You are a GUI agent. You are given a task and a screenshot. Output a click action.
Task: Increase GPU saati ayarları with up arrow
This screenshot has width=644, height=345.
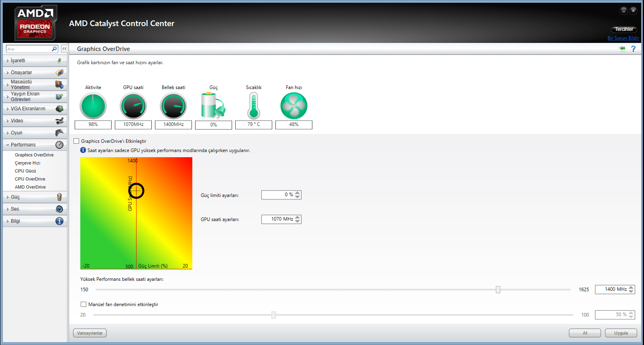[x=298, y=217]
